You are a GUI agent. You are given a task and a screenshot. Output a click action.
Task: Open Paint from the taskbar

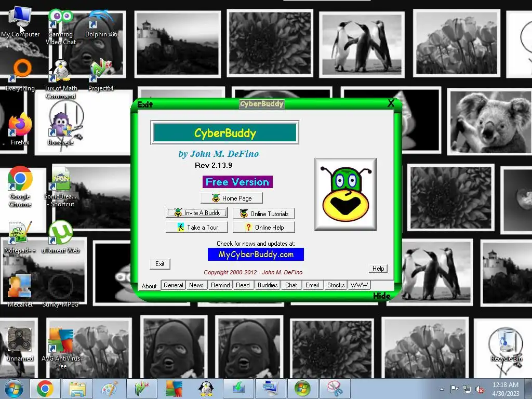(x=109, y=389)
